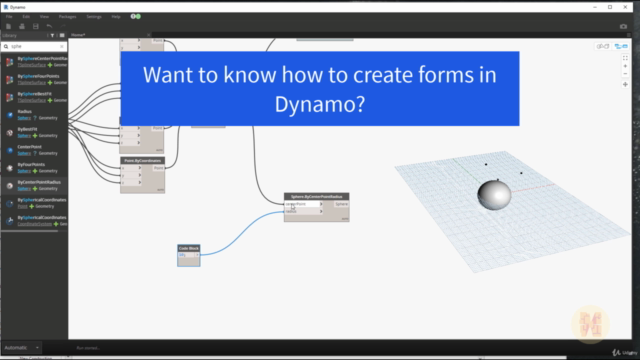This screenshot has height=360, width=640.
Task: Open the View menu
Action: tap(44, 17)
